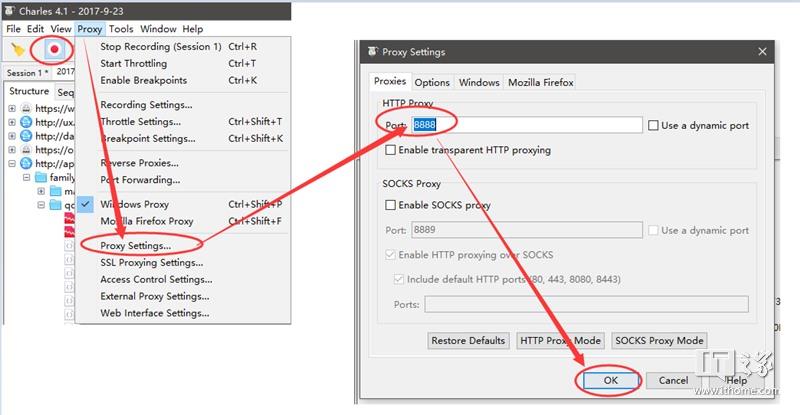Viewport: 800px width, 415px height.
Task: Open Reverse Proxies... menu item
Action: click(139, 163)
